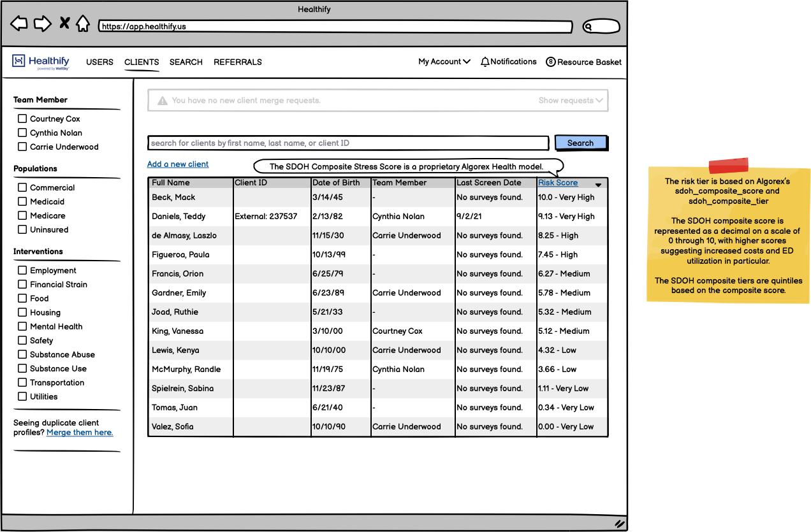Follow the Merge them here link
Screen dimensions: 811x532
click(x=80, y=433)
